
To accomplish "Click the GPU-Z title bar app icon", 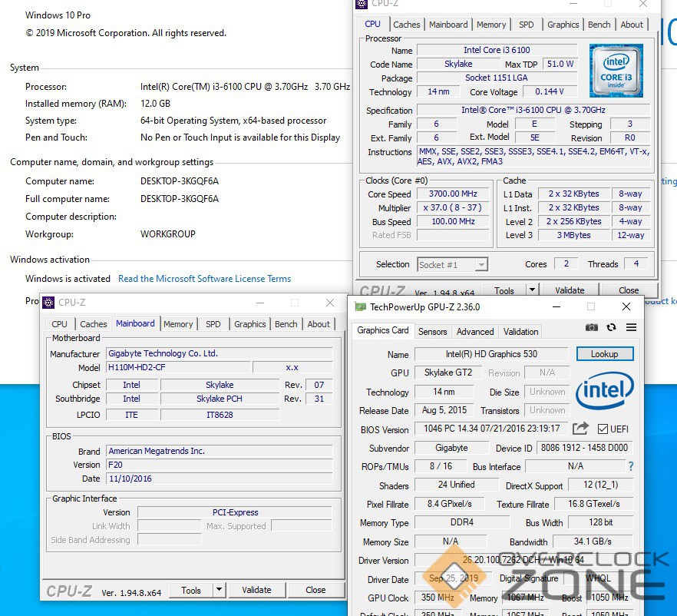I will pyautogui.click(x=360, y=307).
